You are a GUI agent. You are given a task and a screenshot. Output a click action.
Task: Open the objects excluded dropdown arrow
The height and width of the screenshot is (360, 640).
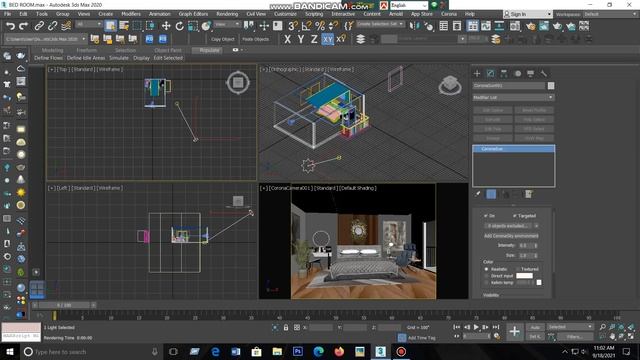coord(536,226)
